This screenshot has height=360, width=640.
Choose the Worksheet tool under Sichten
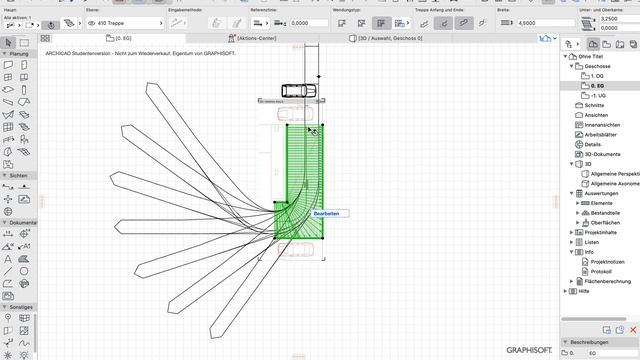coord(24,199)
